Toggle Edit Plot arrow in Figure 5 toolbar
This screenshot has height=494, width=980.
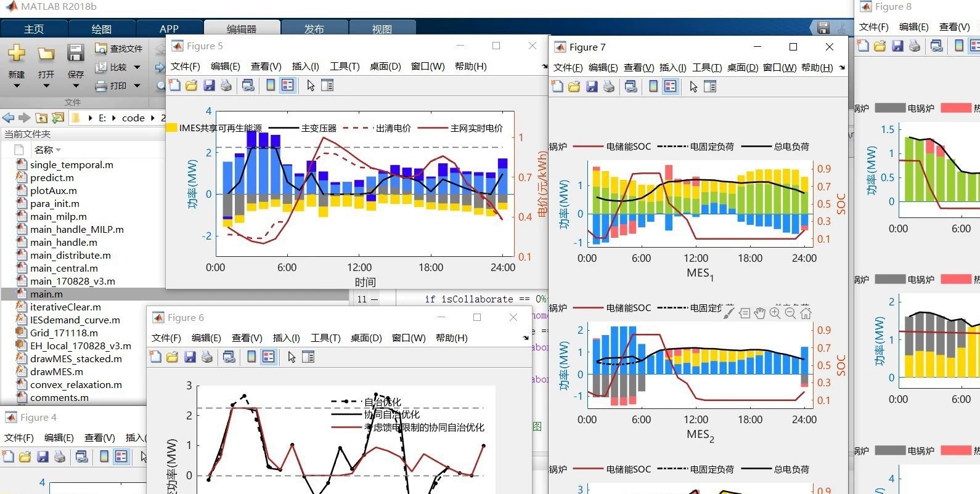311,86
